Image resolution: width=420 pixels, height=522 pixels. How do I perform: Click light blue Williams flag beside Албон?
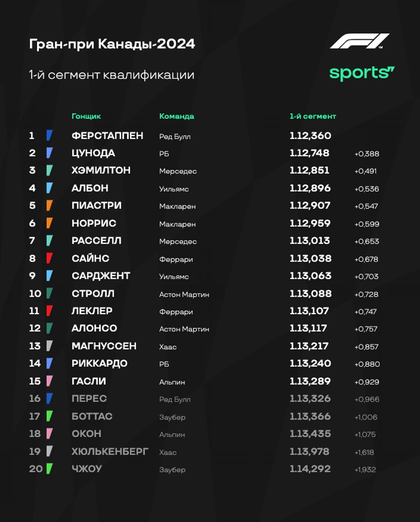pyautogui.click(x=49, y=188)
